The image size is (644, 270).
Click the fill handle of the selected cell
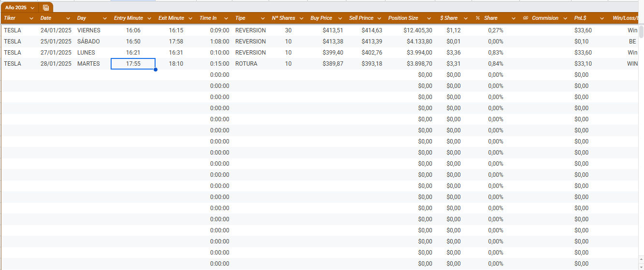coord(156,70)
